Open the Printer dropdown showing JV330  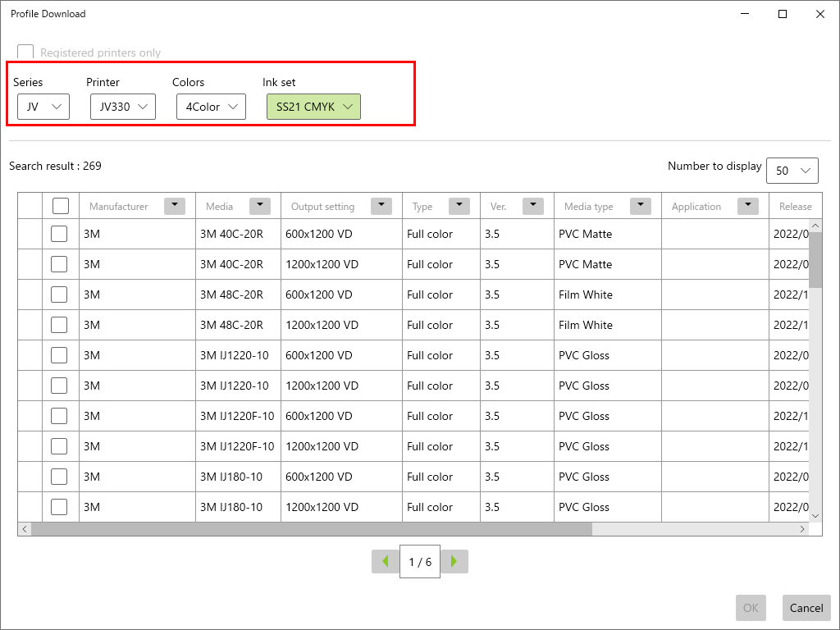122,106
